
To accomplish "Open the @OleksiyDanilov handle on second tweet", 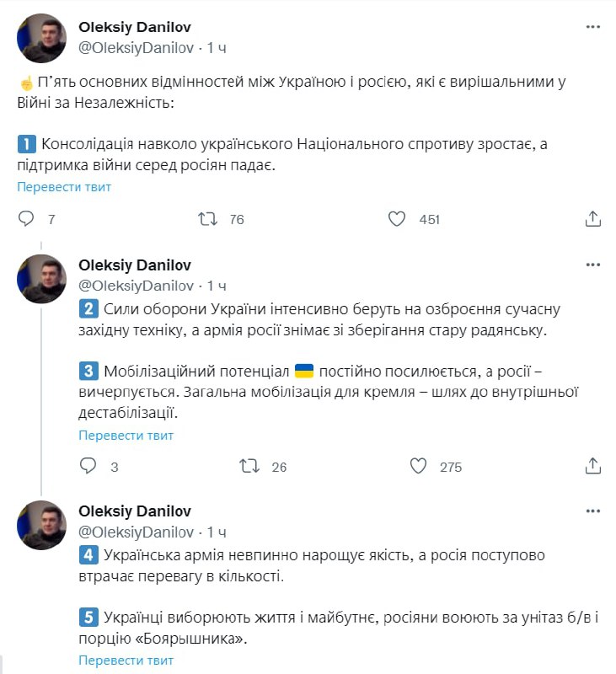I will 136,286.
